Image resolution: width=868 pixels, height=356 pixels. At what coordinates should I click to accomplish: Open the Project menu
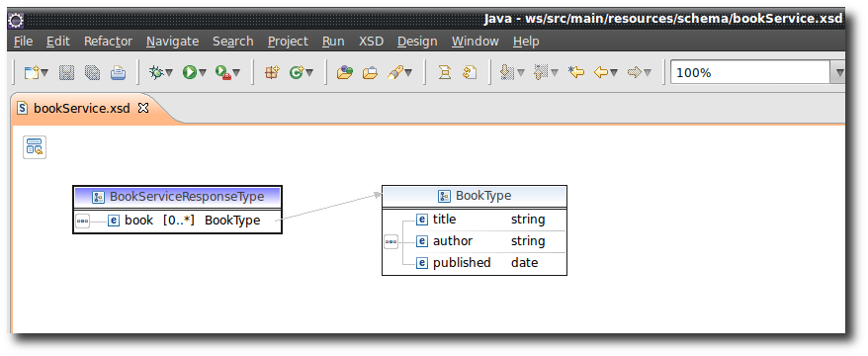click(288, 41)
